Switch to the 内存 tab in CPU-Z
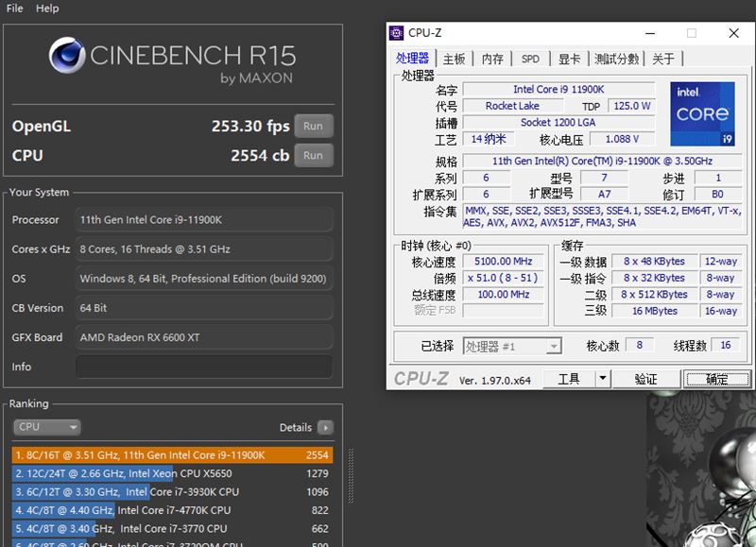 click(492, 59)
